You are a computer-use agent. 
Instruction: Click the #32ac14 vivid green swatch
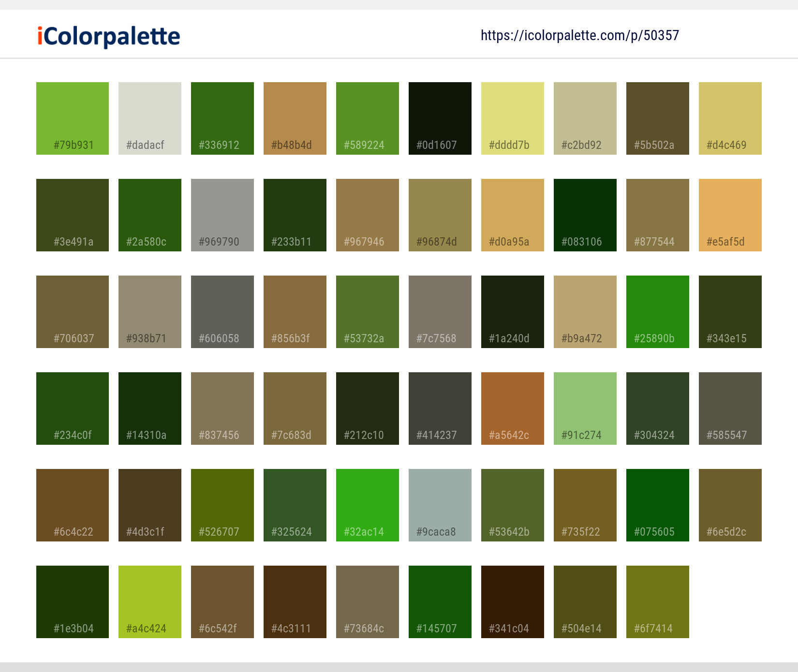367,505
